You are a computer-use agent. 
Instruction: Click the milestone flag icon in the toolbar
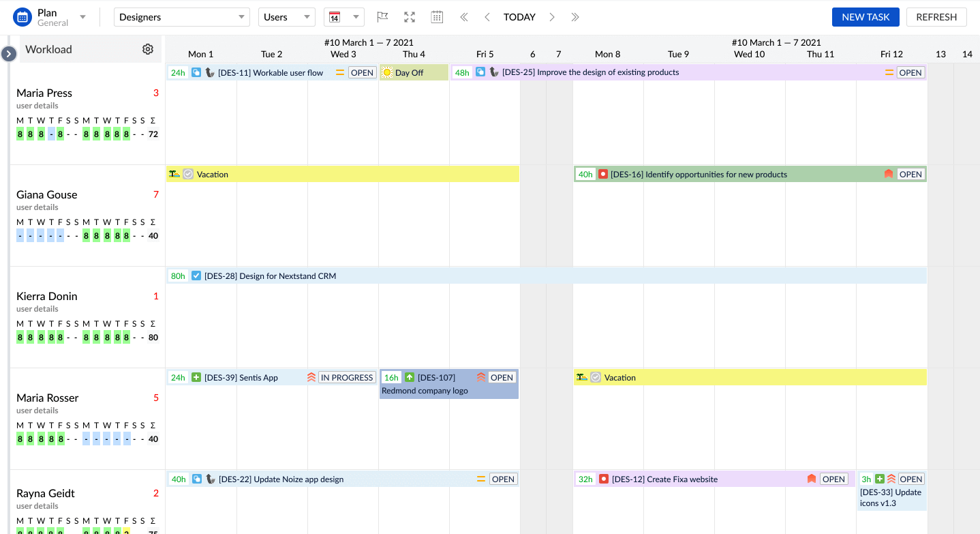coord(382,17)
